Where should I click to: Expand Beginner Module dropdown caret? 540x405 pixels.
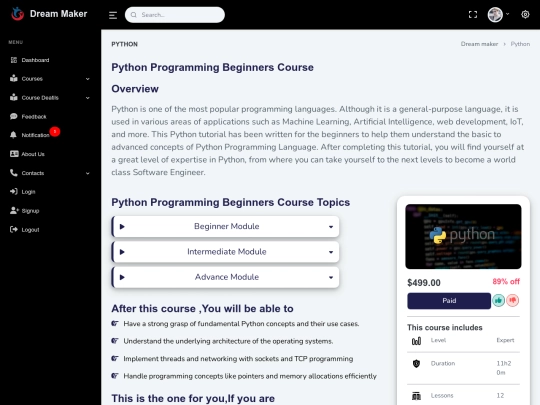[x=331, y=227]
